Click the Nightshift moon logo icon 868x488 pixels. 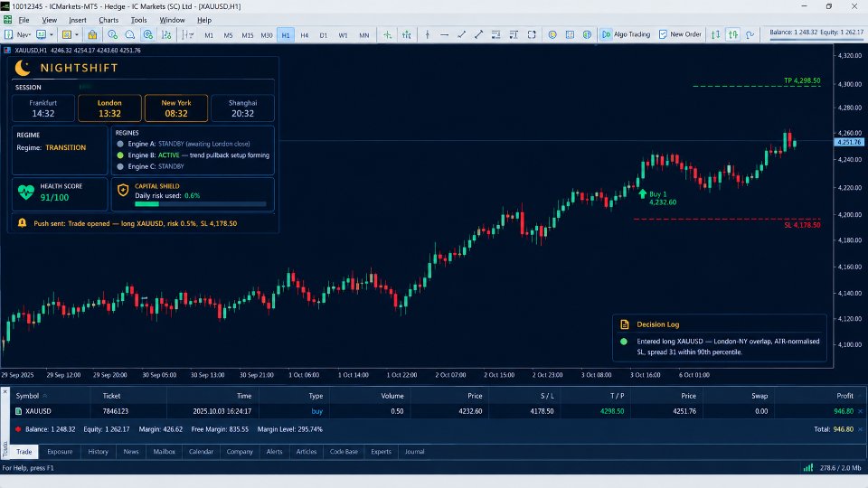23,68
